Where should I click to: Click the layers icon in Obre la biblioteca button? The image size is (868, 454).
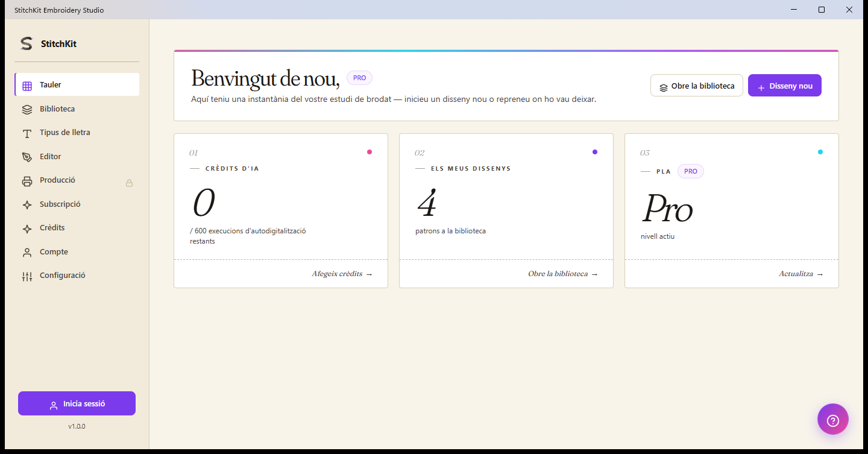click(664, 87)
